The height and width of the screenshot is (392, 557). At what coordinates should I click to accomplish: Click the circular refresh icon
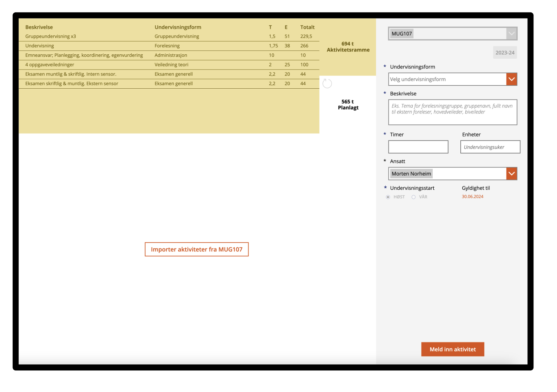tap(327, 84)
